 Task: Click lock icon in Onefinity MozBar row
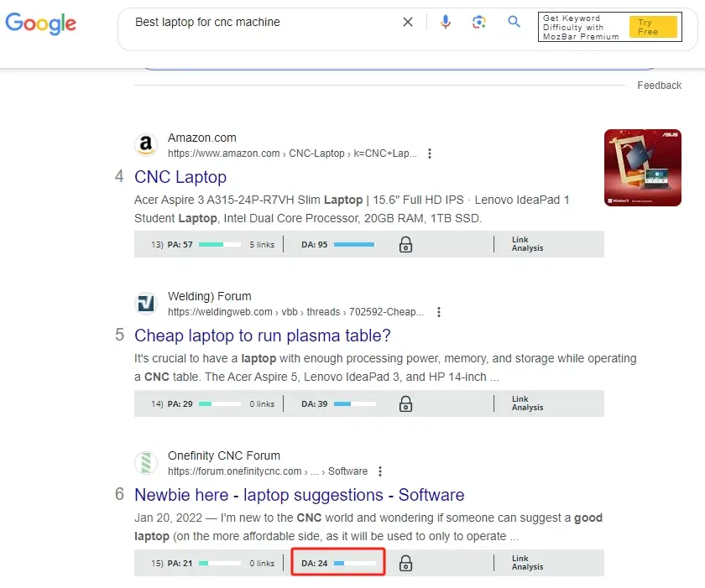pyautogui.click(x=405, y=564)
